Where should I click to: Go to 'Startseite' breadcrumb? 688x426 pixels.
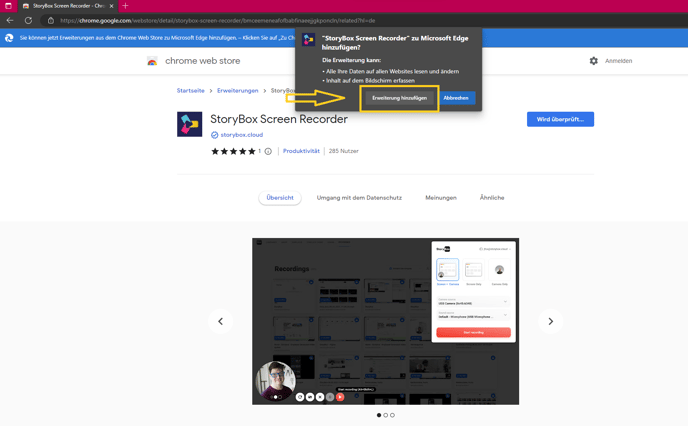point(190,90)
